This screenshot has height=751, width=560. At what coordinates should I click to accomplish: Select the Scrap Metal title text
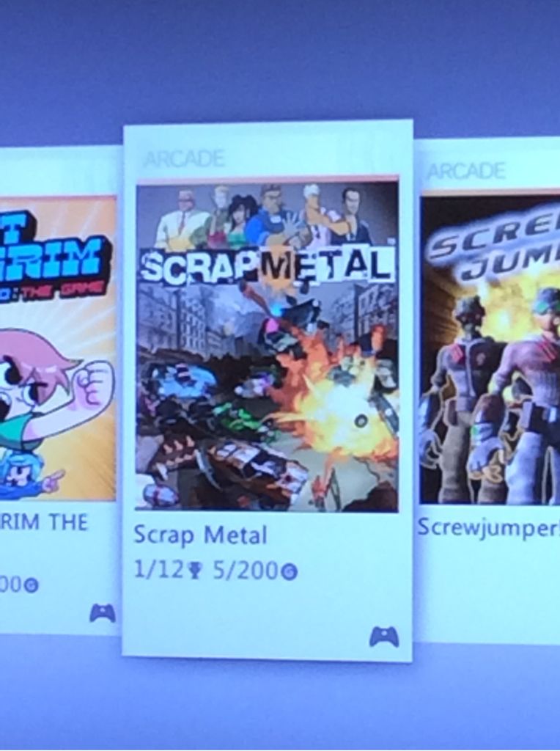coord(199,535)
